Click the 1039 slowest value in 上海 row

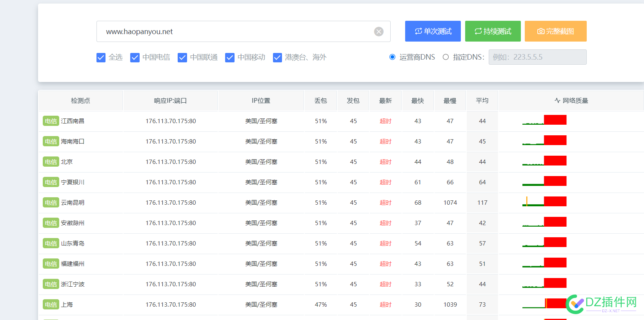pyautogui.click(x=450, y=305)
